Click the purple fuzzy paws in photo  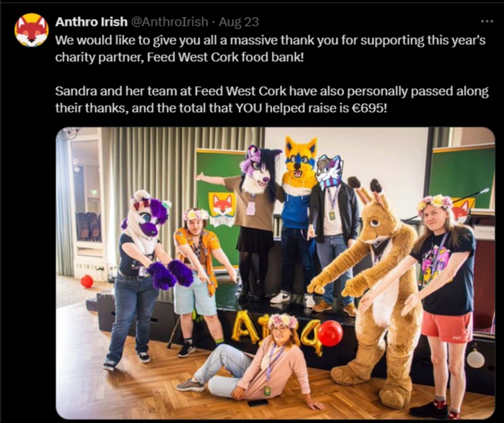coord(170,274)
